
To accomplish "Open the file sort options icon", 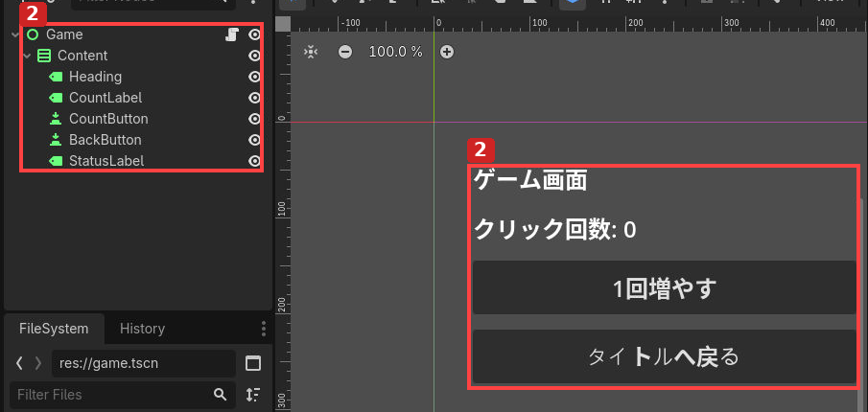I will pyautogui.click(x=253, y=395).
